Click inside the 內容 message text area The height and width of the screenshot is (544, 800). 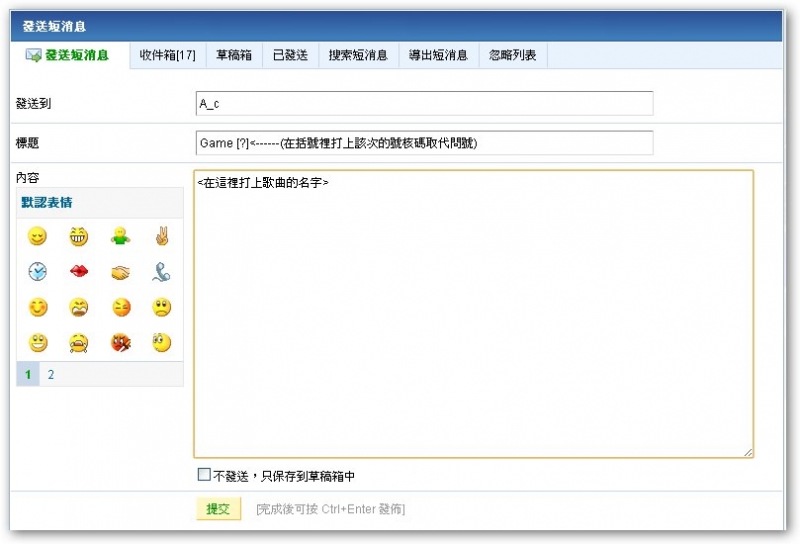click(473, 314)
